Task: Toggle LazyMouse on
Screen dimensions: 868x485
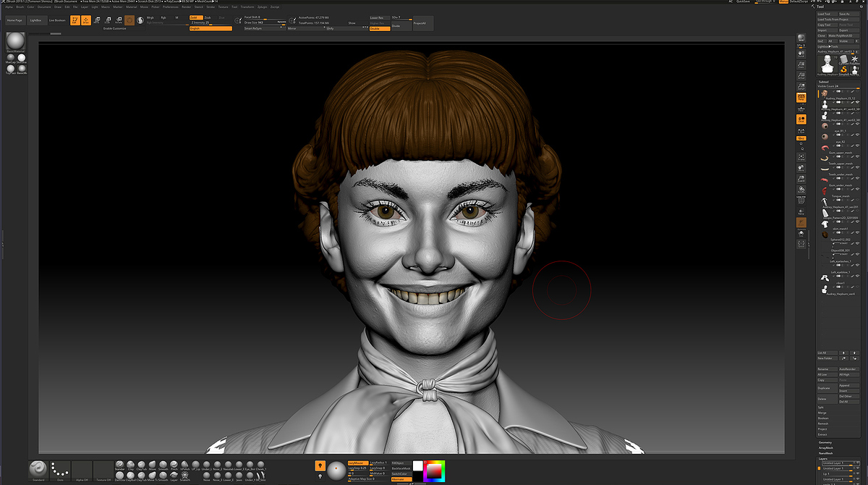Action: [x=358, y=463]
